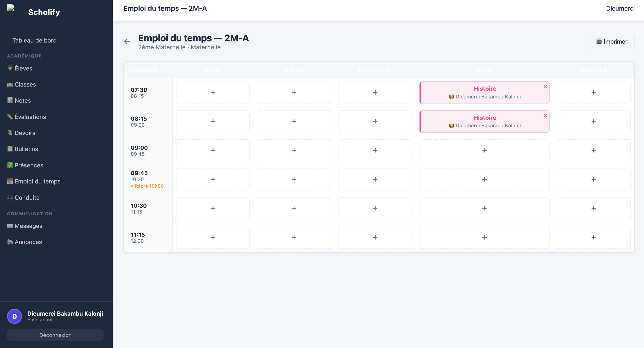
Task: Log out with Déconnexion button
Action: click(55, 335)
